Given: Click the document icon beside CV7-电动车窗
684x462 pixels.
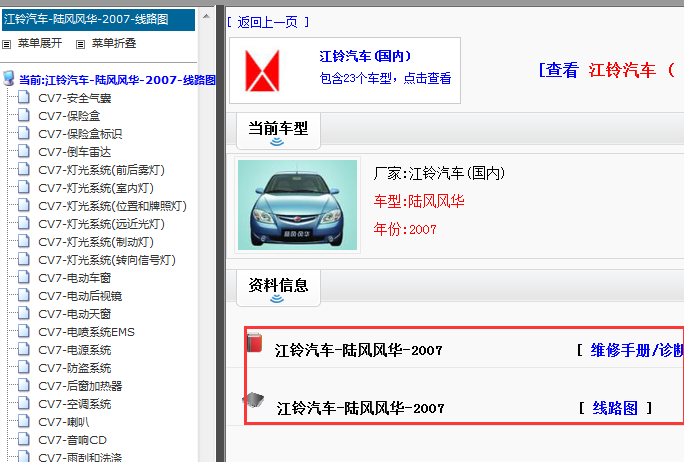Looking at the screenshot, I should coord(24,277).
